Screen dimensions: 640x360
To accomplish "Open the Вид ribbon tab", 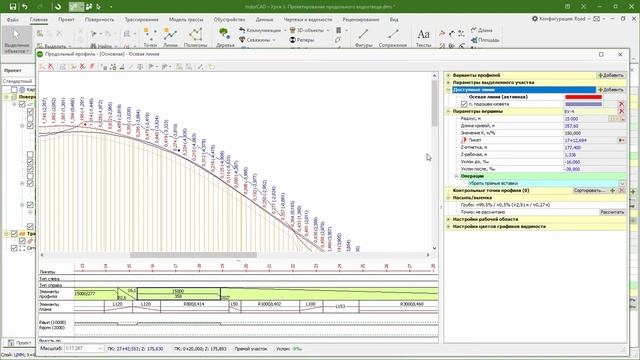I will pyautogui.click(x=393, y=19).
